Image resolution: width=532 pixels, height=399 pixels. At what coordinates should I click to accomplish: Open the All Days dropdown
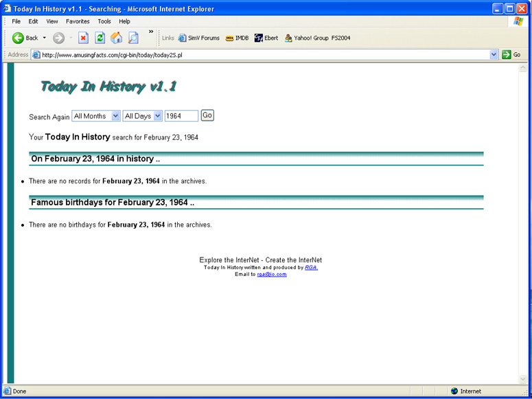[x=143, y=116]
